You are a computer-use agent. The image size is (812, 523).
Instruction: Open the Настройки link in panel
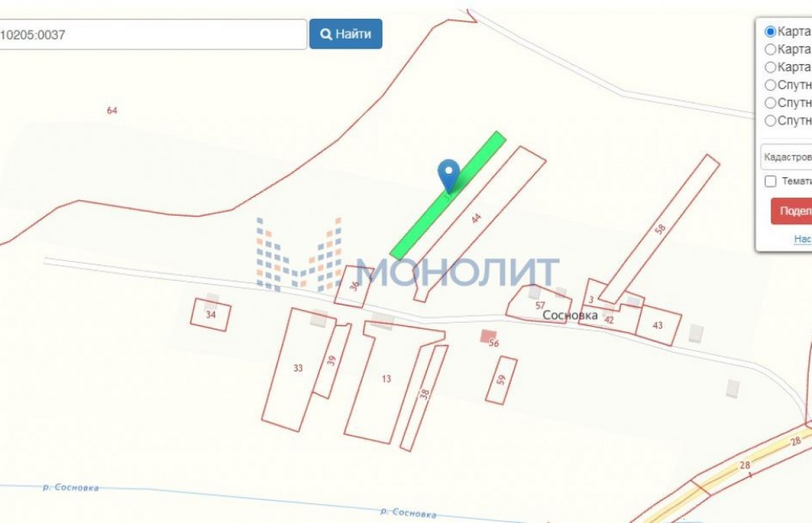(803, 239)
